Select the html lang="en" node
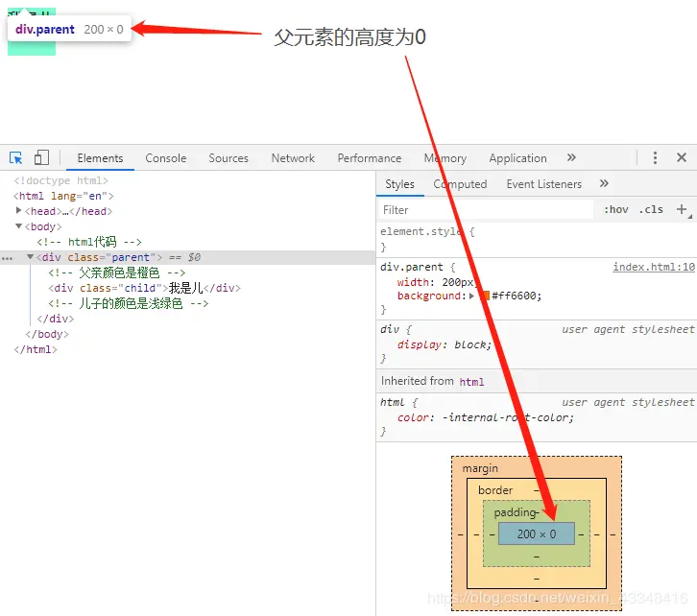The image size is (697, 616). [x=63, y=196]
